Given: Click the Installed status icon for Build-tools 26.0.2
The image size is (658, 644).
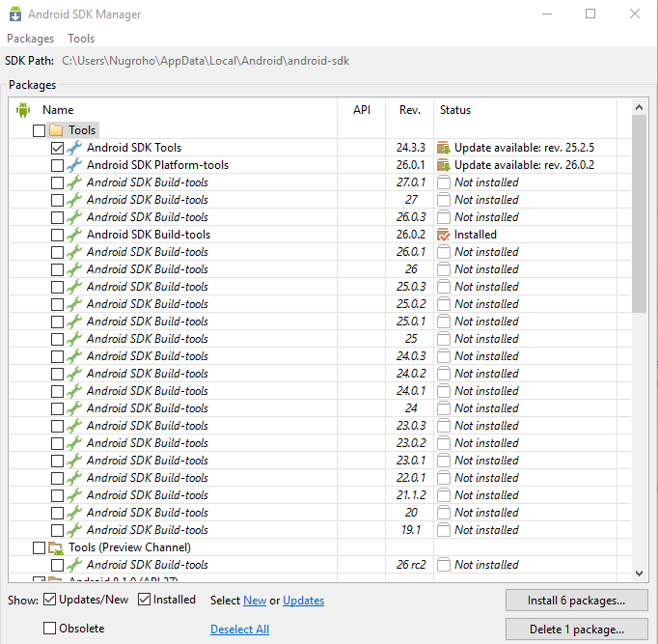Looking at the screenshot, I should point(444,235).
